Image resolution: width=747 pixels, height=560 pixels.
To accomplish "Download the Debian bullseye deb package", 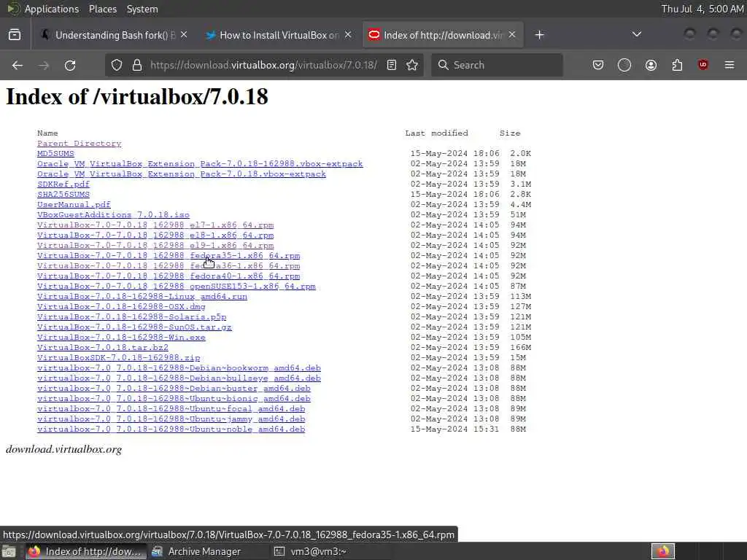I will [x=179, y=378].
